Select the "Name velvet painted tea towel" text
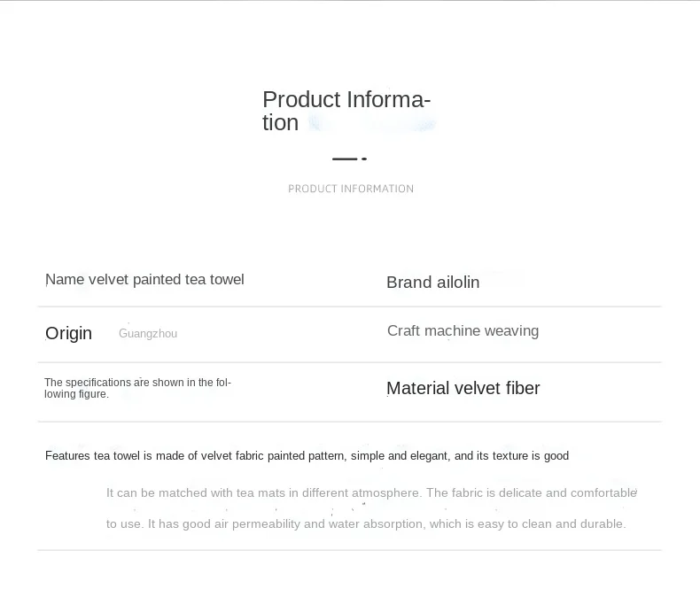Image resolution: width=700 pixels, height=589 pixels. point(144,280)
